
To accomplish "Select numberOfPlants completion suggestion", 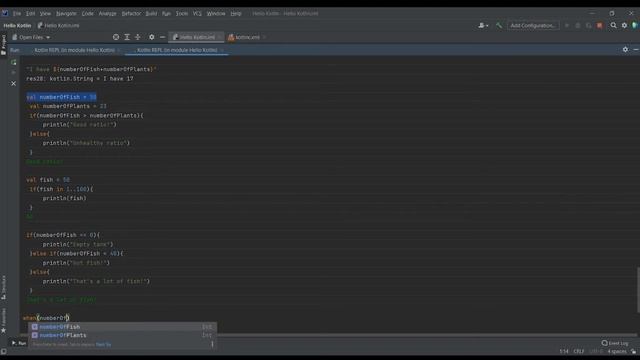I will click(122, 336).
